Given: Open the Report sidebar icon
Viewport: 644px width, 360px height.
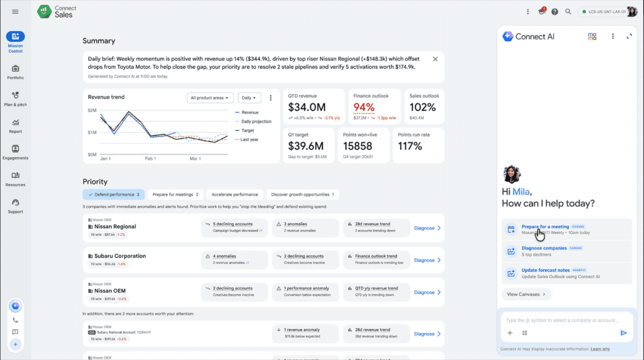Looking at the screenshot, I should click(x=15, y=122).
